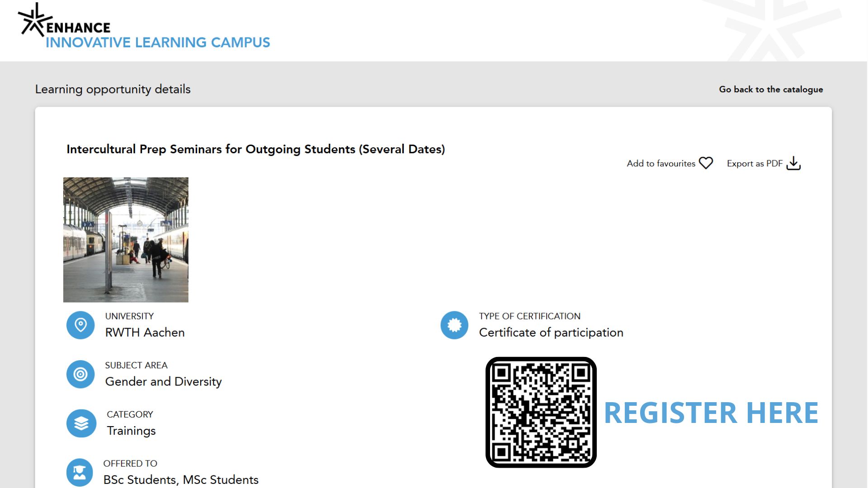Click the certification badge icon
Screen dimensions: 868x488
[454, 325]
